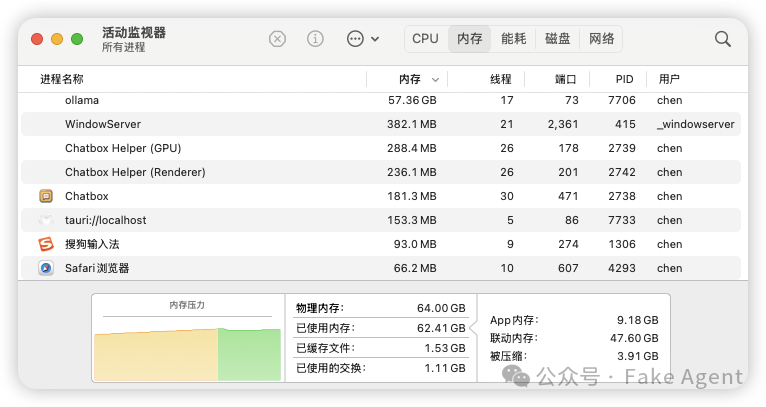The image size is (766, 407).
Task: Click the 已缓存文件 1.53 GB value
Action: pos(445,348)
